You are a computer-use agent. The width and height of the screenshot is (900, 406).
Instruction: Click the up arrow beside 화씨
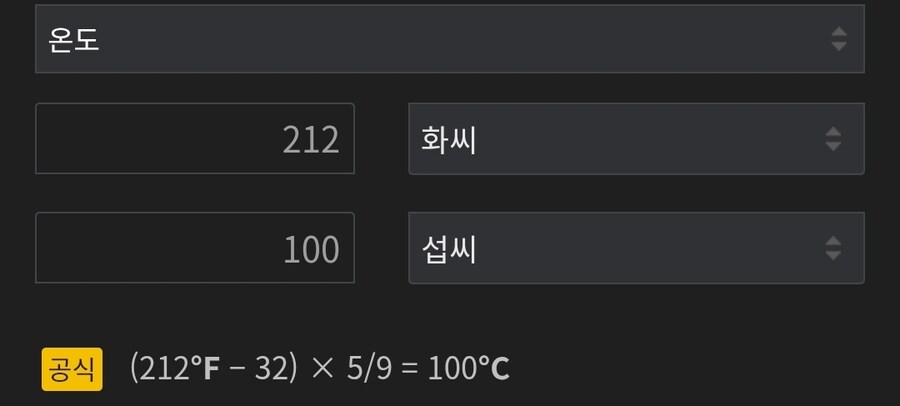click(x=833, y=131)
